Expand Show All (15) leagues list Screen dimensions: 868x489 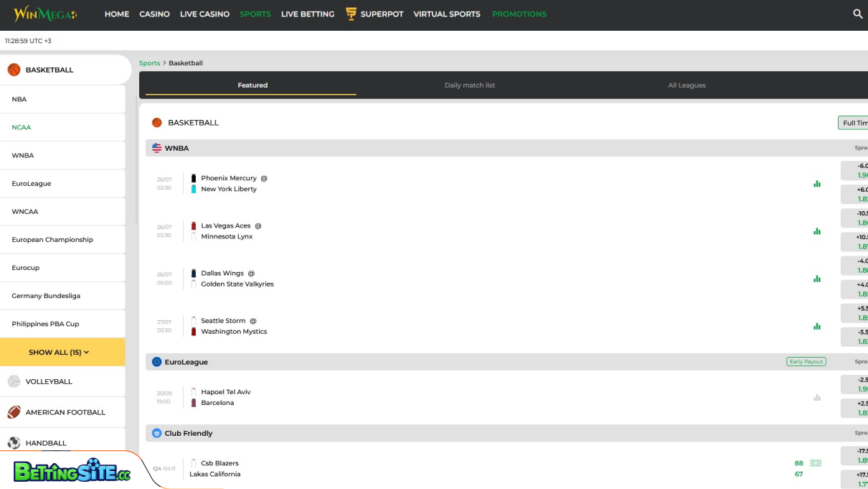pos(62,353)
